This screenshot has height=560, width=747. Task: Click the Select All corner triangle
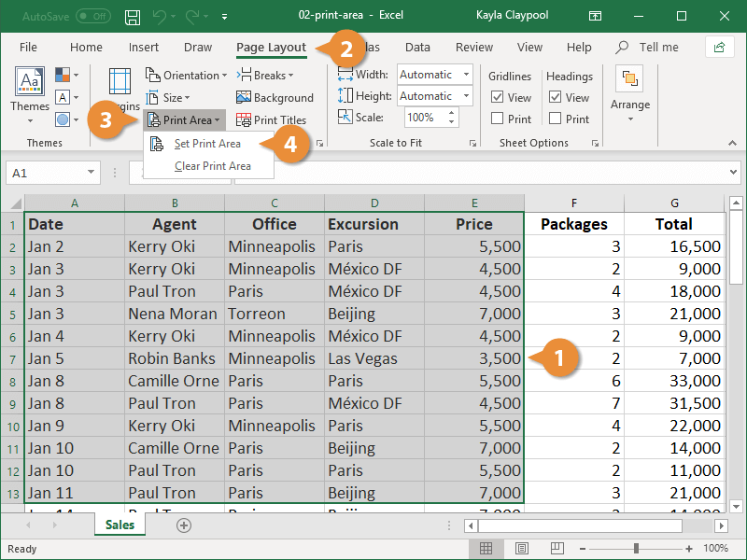tap(16, 203)
